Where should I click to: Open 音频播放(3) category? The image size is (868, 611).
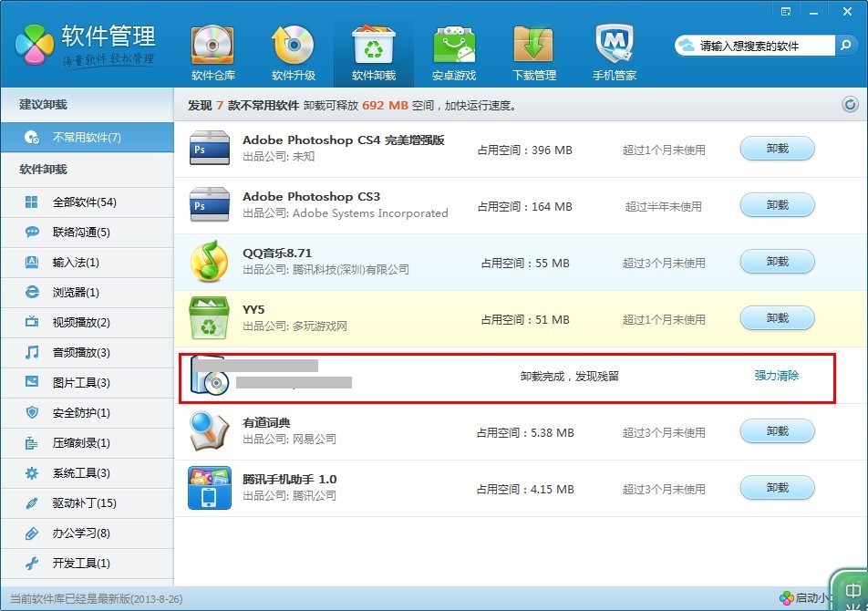coord(87,353)
